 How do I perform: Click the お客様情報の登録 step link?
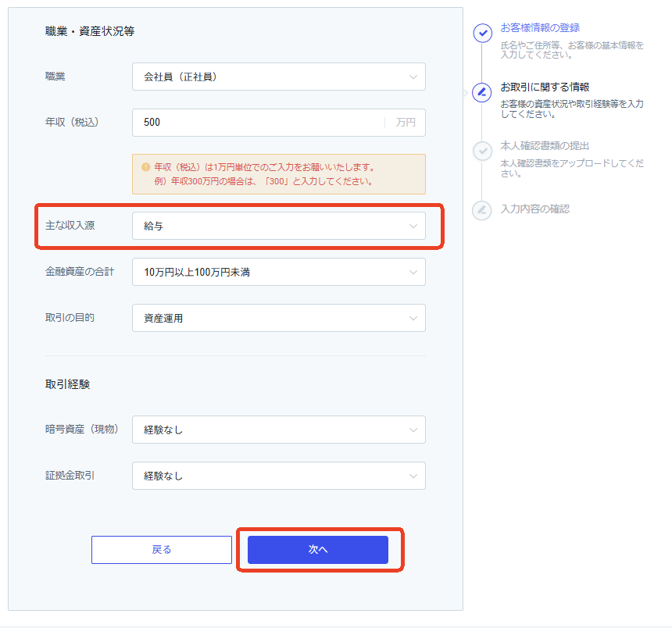point(540,28)
